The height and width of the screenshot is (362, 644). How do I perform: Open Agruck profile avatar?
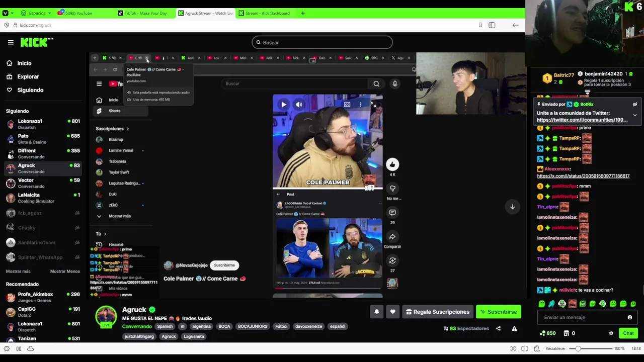coord(106,316)
